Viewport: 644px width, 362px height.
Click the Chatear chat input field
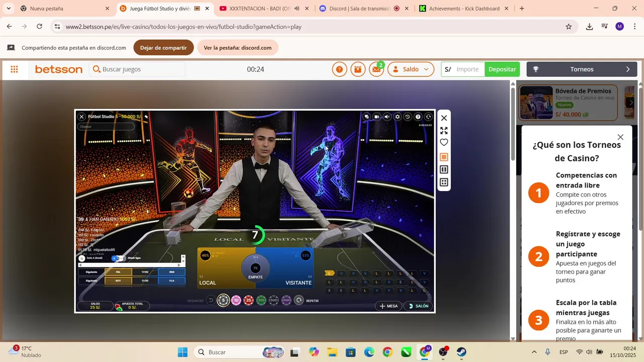click(106, 127)
